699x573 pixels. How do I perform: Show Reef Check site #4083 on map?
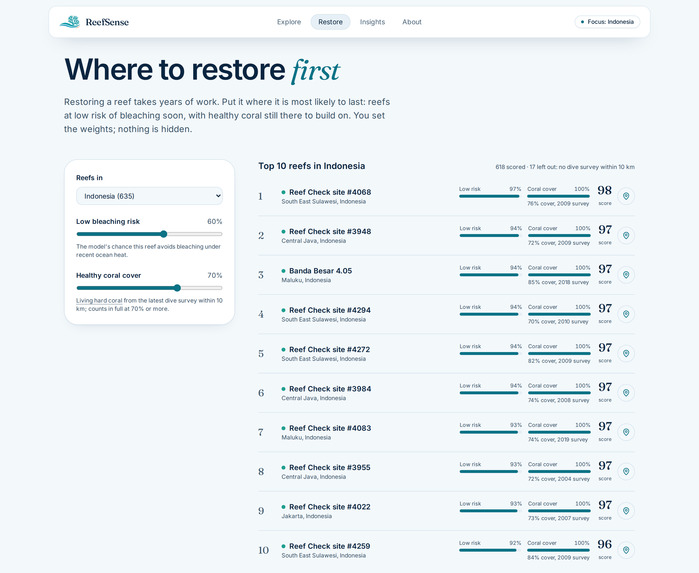pos(626,432)
